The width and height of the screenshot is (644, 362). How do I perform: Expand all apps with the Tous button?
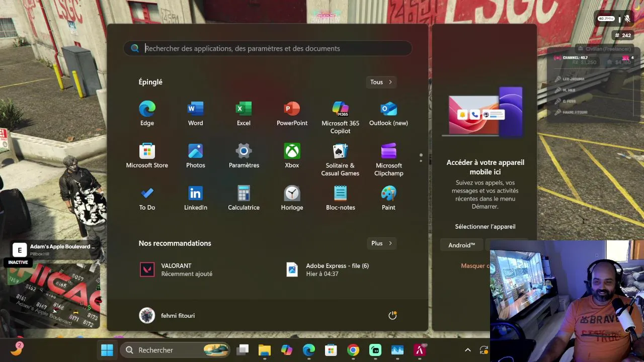381,82
